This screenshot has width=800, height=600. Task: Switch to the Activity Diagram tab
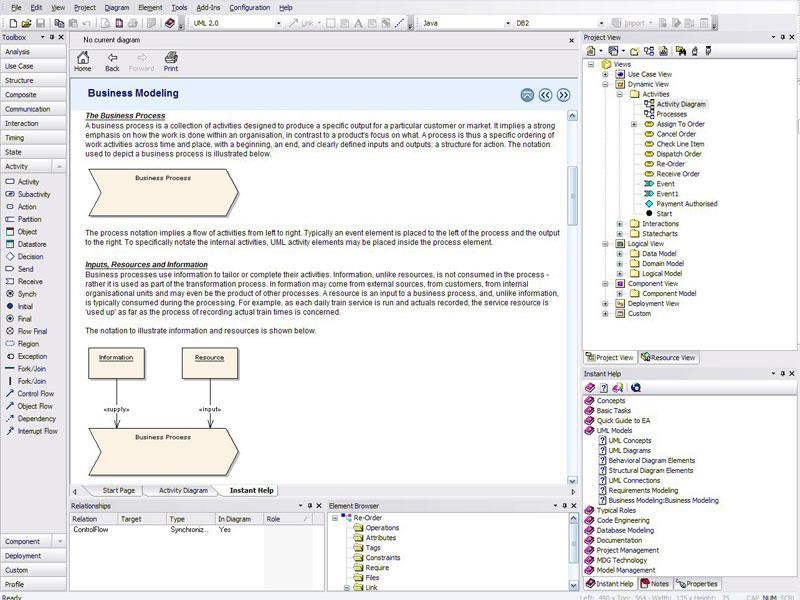coord(183,491)
